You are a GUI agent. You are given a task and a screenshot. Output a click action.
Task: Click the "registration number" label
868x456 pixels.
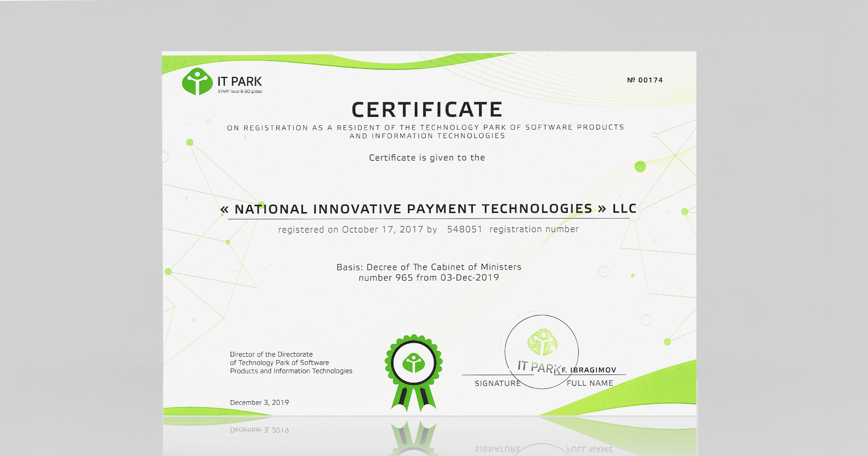coord(534,229)
